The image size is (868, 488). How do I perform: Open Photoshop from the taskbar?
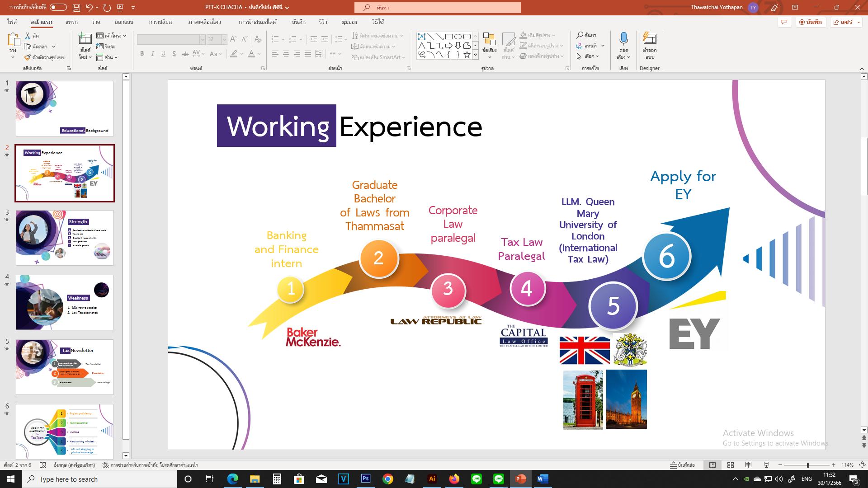click(x=366, y=479)
